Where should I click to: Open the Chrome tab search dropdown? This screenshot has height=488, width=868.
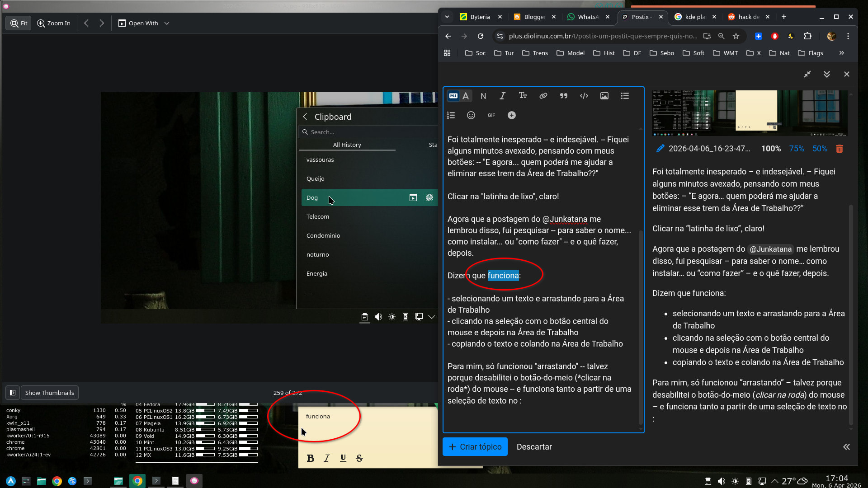coord(447,17)
